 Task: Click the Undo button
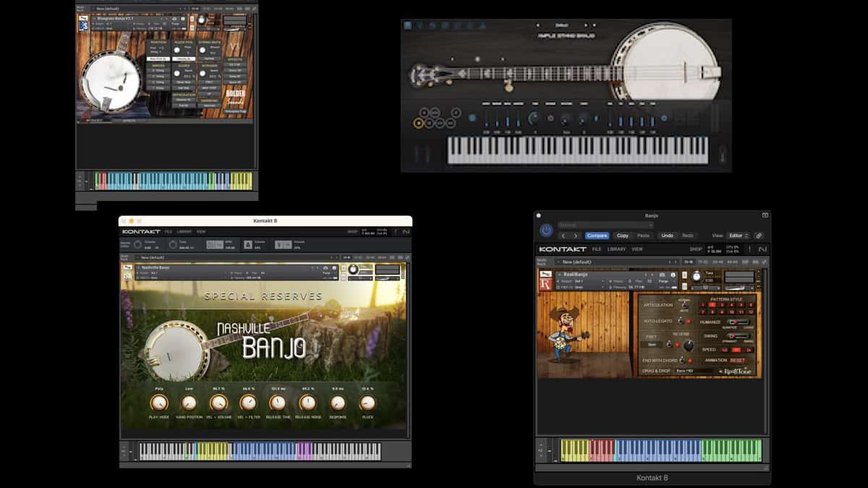coord(667,236)
